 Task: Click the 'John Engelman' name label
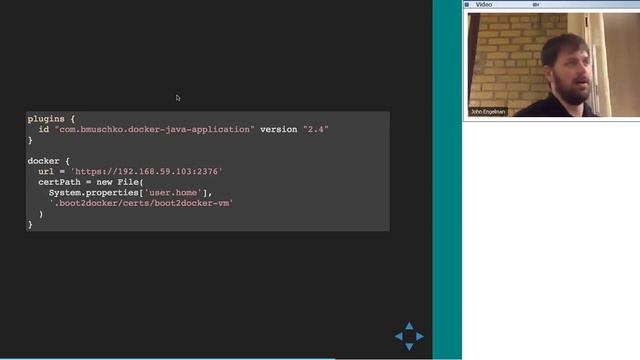(488, 112)
